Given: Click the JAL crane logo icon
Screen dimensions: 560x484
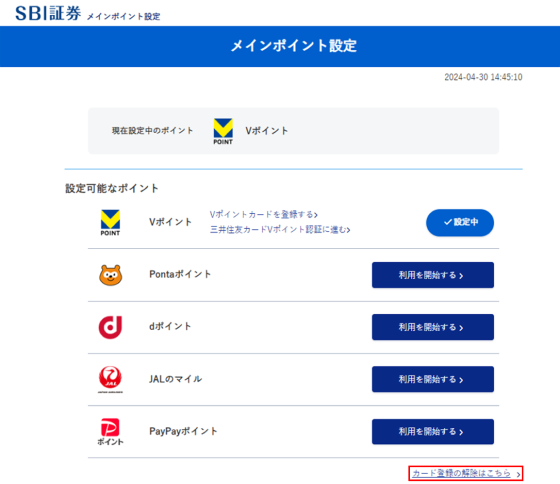Looking at the screenshot, I should tap(110, 379).
